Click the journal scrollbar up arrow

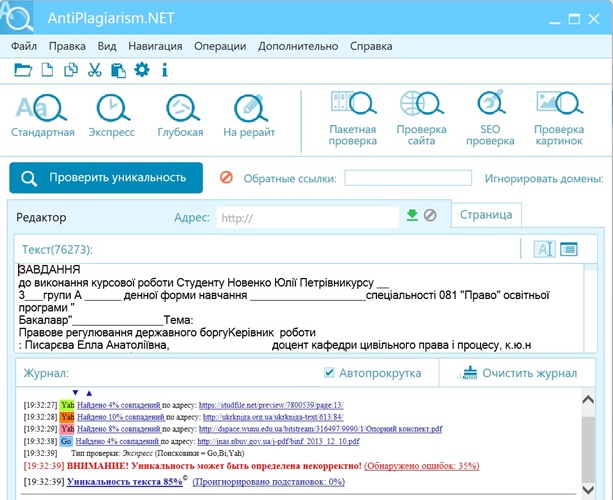click(588, 400)
